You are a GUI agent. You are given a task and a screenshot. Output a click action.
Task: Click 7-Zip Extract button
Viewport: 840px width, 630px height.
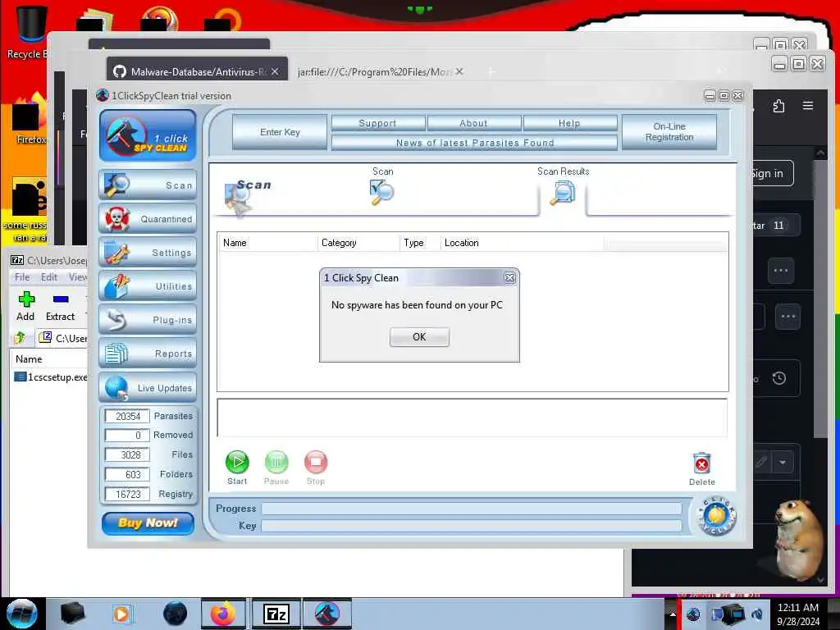60,307
